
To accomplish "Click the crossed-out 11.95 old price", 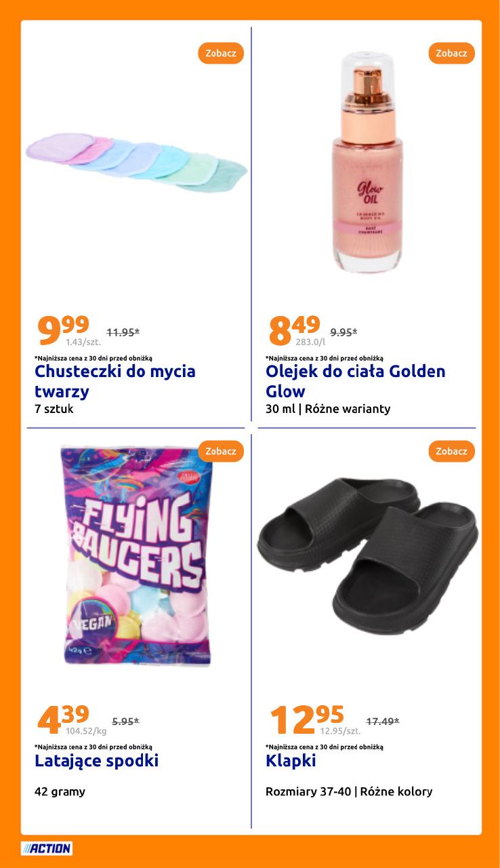I will [x=123, y=332].
